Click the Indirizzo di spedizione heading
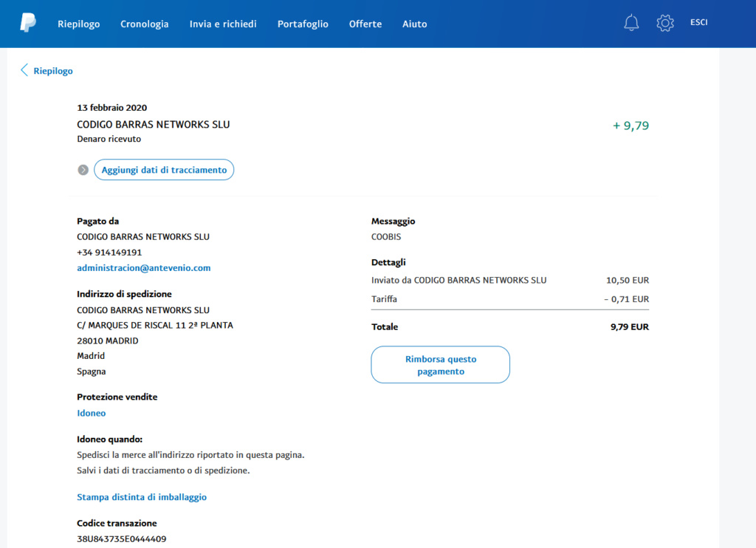Viewport: 756px width, 548px height. coord(124,294)
